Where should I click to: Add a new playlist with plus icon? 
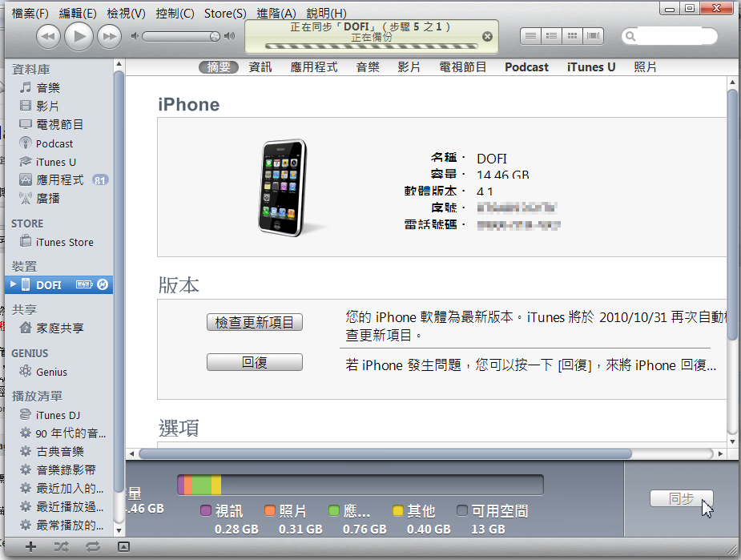click(x=30, y=546)
